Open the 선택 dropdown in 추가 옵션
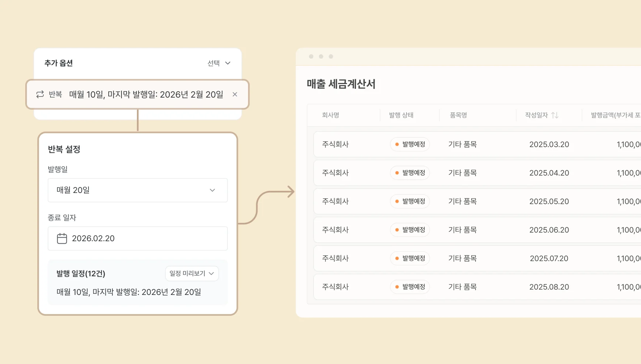 point(218,63)
